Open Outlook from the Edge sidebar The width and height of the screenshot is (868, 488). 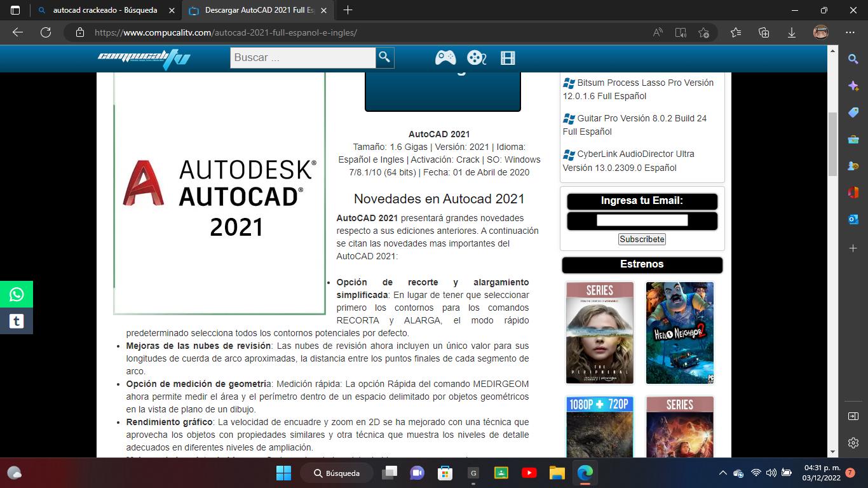(853, 219)
